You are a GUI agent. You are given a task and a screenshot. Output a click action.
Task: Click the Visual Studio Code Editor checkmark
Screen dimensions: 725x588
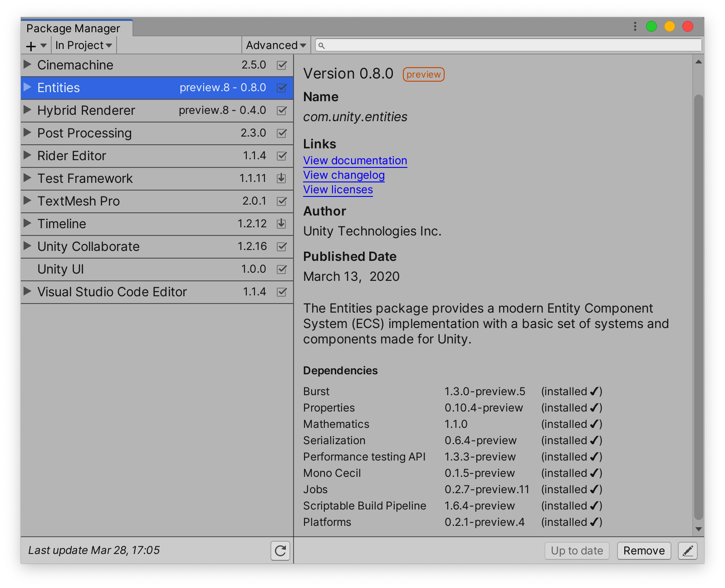(282, 292)
